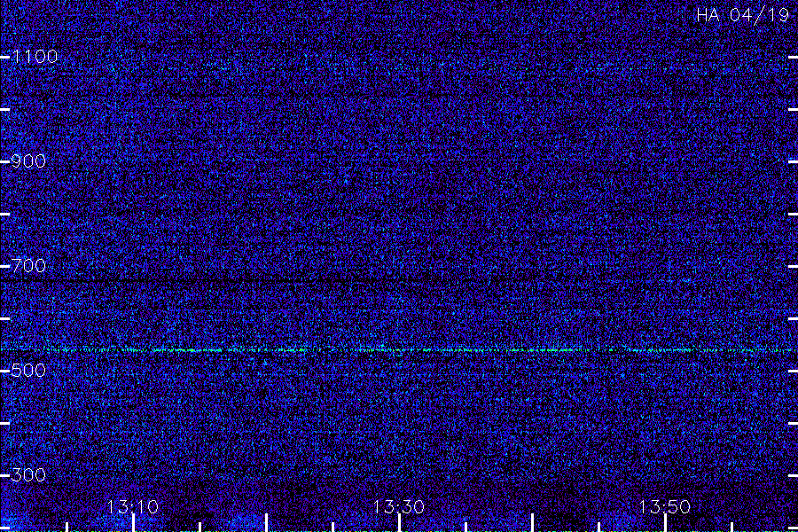Click the bright green horizontal signal line
The image size is (798, 532).
coord(399,350)
